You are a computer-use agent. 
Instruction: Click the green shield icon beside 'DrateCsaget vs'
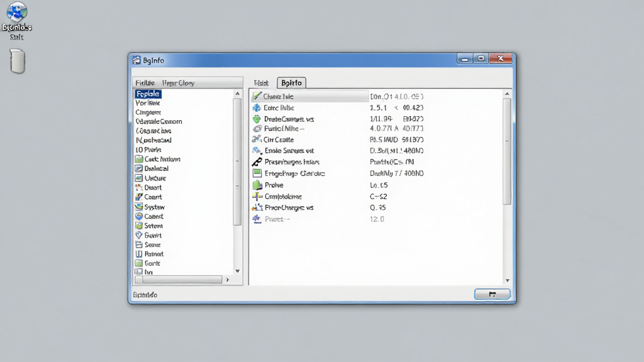[x=257, y=119]
